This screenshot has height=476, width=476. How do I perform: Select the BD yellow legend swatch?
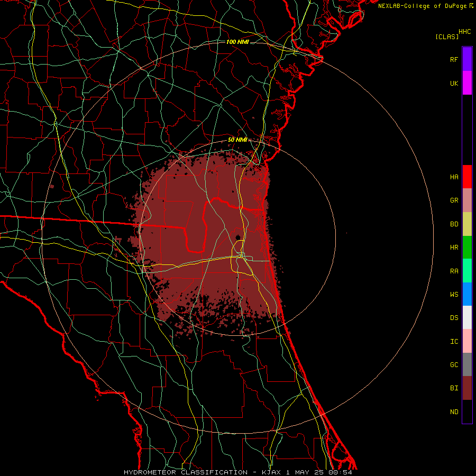click(467, 224)
